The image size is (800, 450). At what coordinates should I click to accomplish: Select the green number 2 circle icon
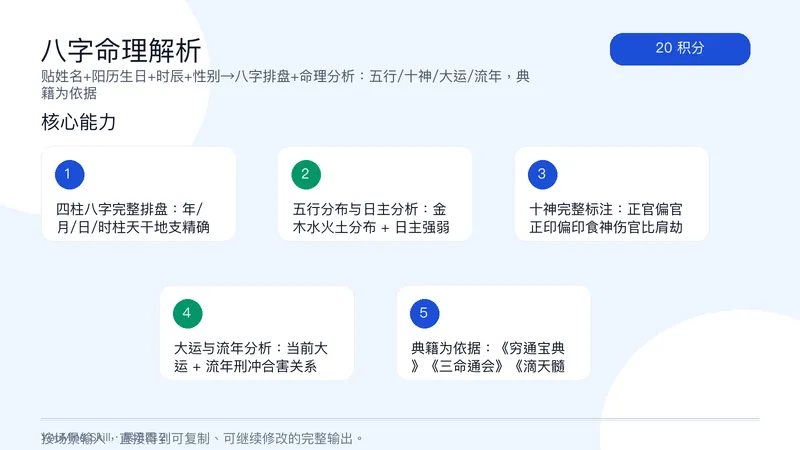pyautogui.click(x=306, y=174)
